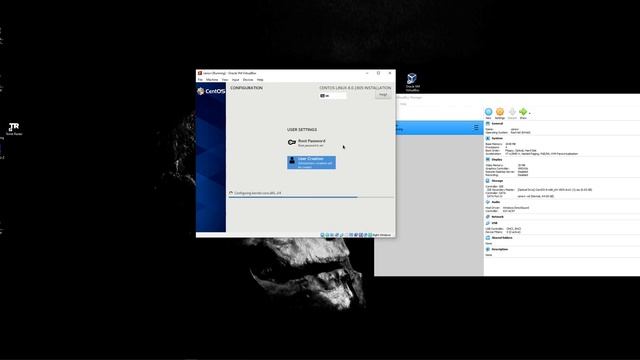Minimize the CentOS VM window
The width and height of the screenshot is (640, 360).
point(367,73)
